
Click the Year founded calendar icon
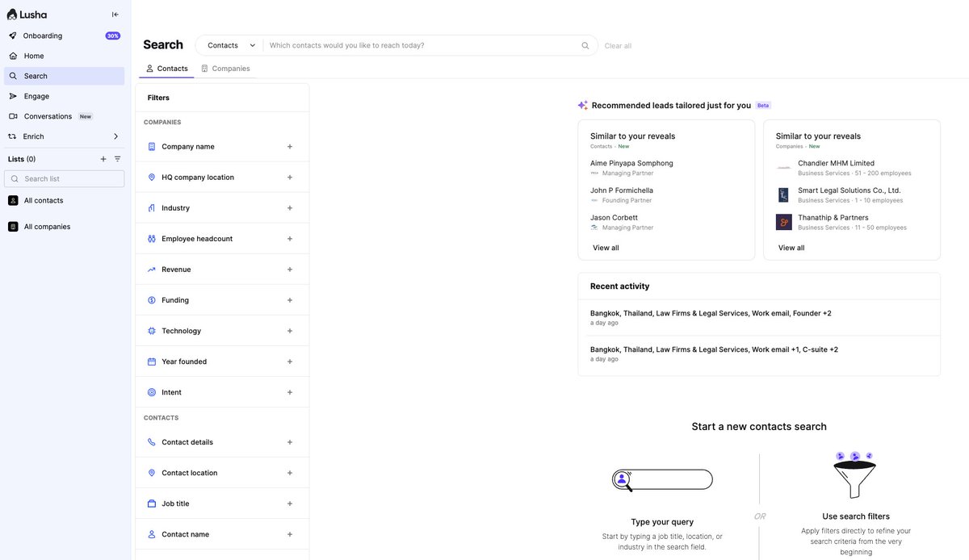click(x=152, y=361)
